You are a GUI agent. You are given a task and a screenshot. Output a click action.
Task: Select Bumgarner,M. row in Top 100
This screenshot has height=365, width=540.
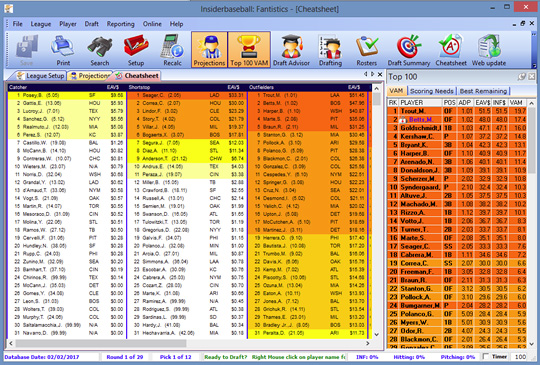(x=457, y=305)
